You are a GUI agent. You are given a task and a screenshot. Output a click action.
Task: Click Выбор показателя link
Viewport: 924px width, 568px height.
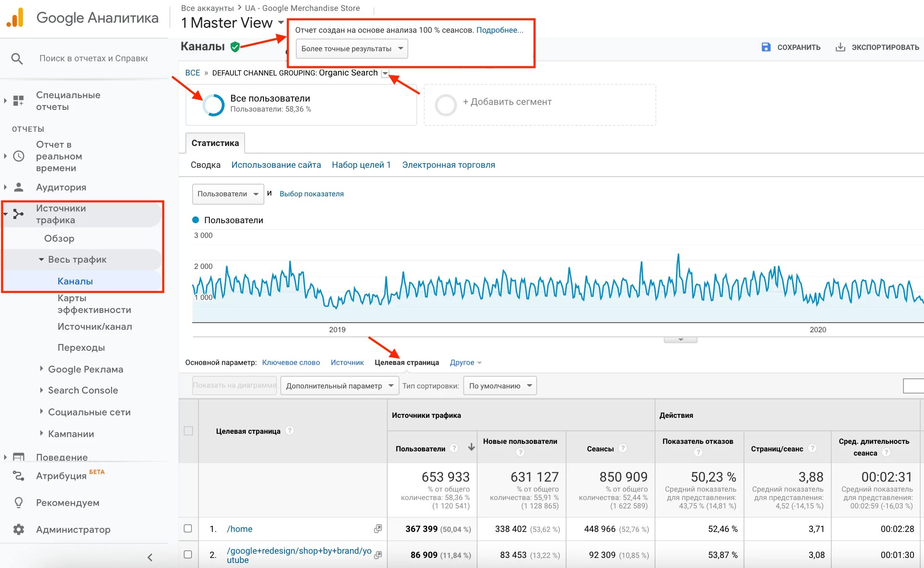click(x=311, y=194)
